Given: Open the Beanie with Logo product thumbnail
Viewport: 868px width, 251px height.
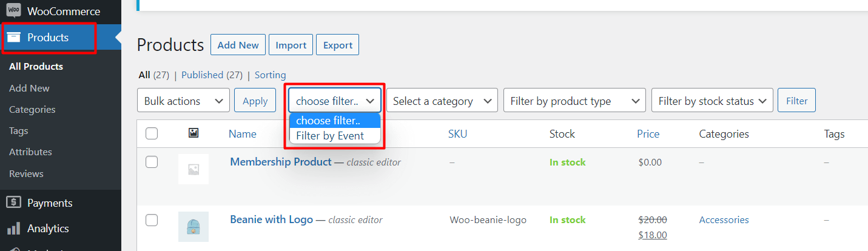Looking at the screenshot, I should coord(193,227).
